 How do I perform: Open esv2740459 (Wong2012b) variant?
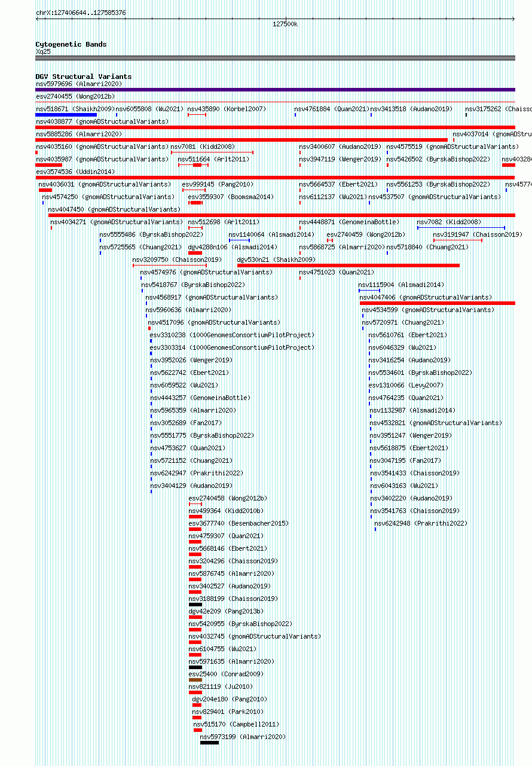[x=366, y=234]
